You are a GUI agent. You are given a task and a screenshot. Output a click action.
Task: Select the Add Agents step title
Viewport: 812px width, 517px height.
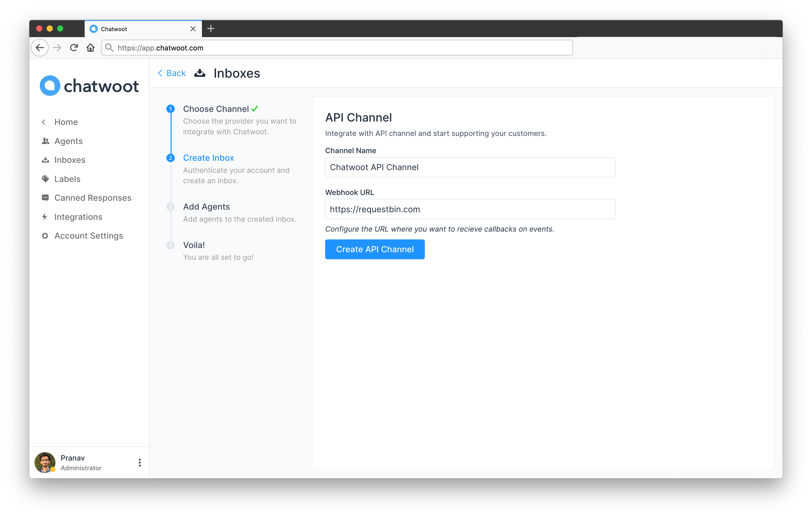[x=206, y=206]
